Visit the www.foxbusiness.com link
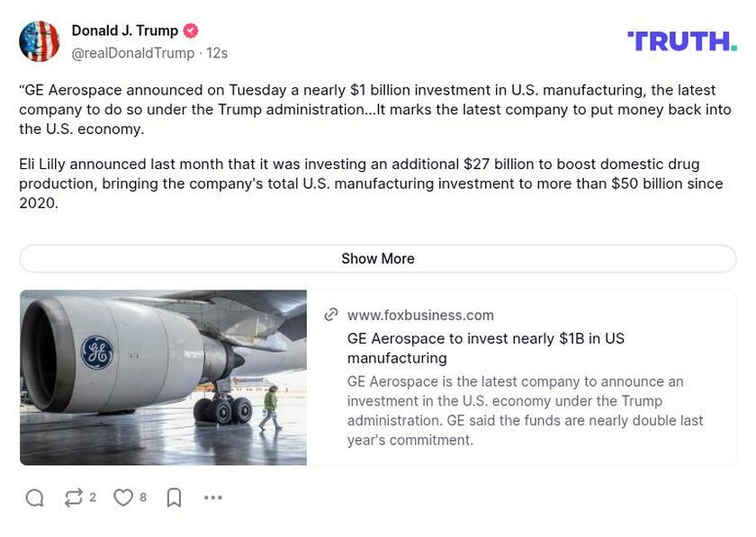This screenshot has width=756, height=537. click(x=421, y=315)
